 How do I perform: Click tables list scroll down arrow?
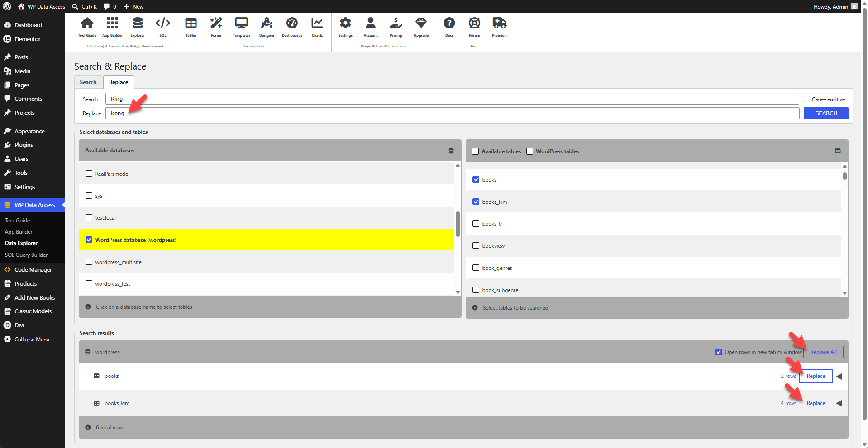[x=844, y=293]
